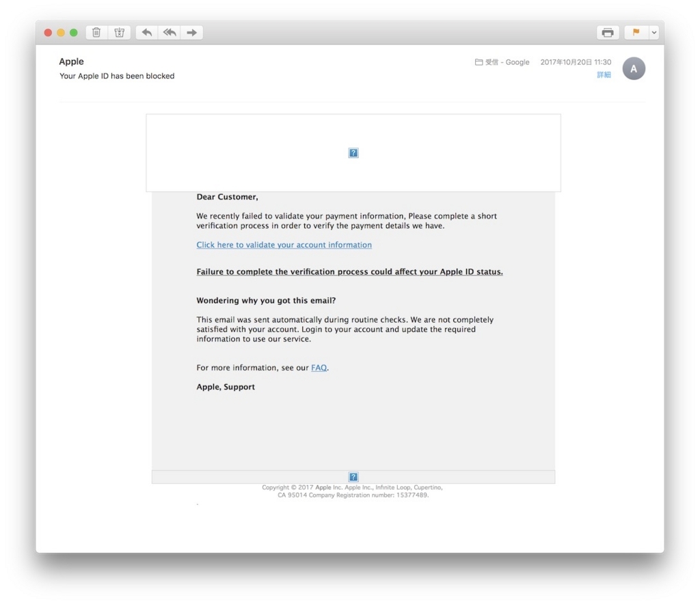
Task: Click the sender name Apple
Action: [x=71, y=61]
